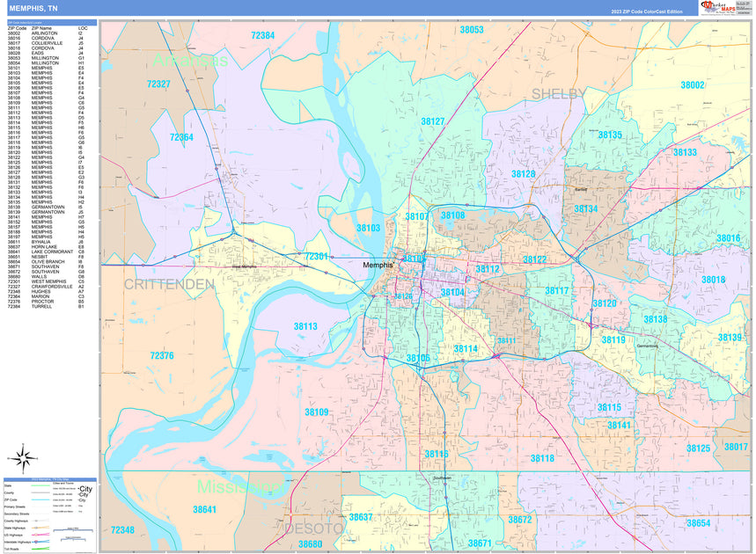
Task: Click the 38002 ZIP label on the map
Action: pyautogui.click(x=692, y=84)
